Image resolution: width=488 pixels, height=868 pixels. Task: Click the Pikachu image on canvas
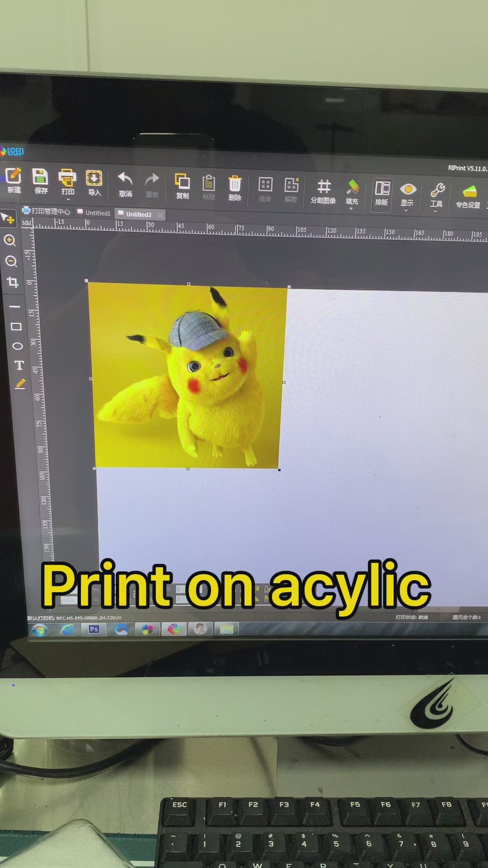(x=188, y=375)
